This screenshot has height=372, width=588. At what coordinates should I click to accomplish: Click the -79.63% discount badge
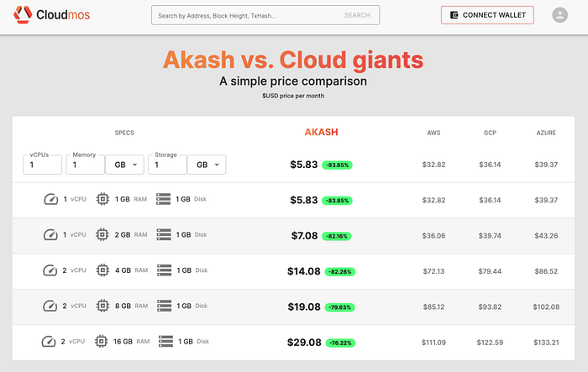[339, 307]
